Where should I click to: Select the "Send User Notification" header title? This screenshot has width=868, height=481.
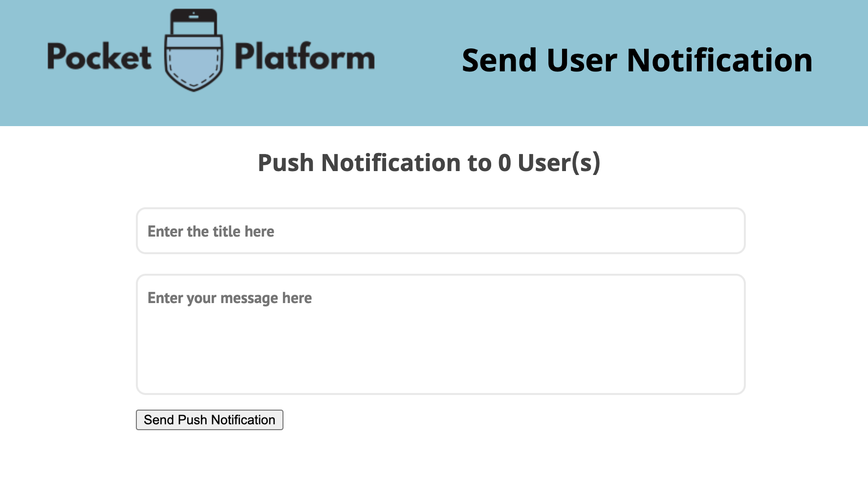tap(637, 60)
